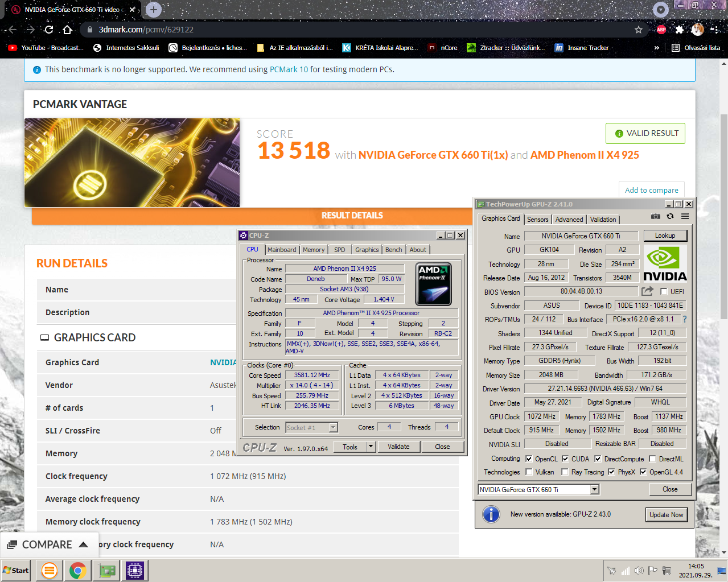Toggle the Ray Tracing checkbox

pos(565,472)
